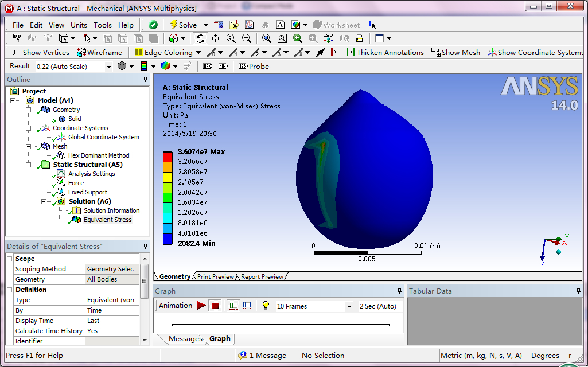Select the Pan view tool
The height and width of the screenshot is (367, 588).
click(x=215, y=38)
